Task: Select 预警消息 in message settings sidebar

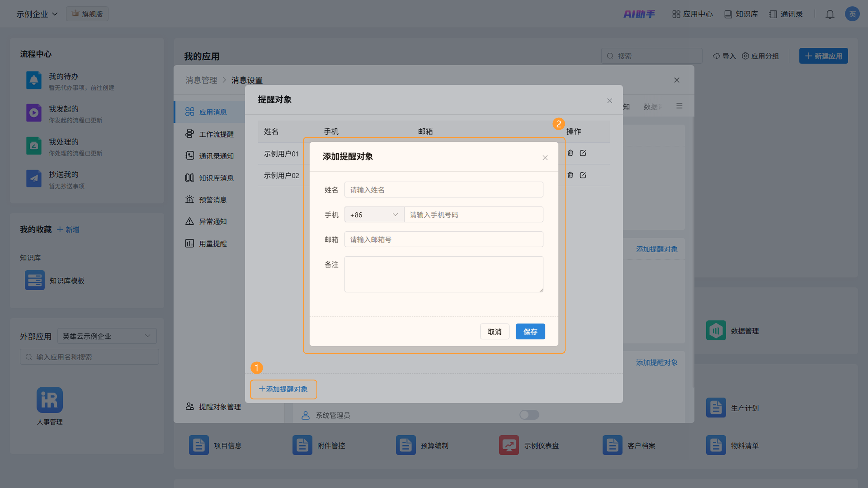Action: pyautogui.click(x=213, y=200)
